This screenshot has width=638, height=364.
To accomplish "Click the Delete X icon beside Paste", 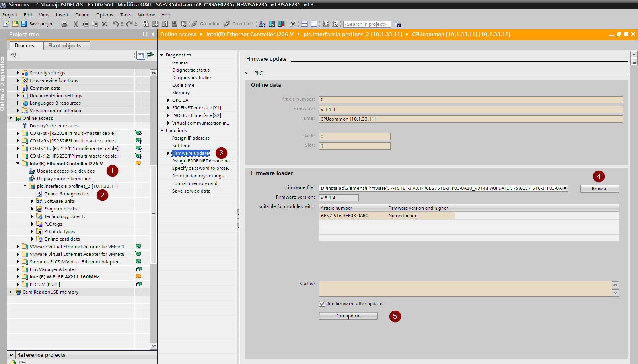I will 104,24.
